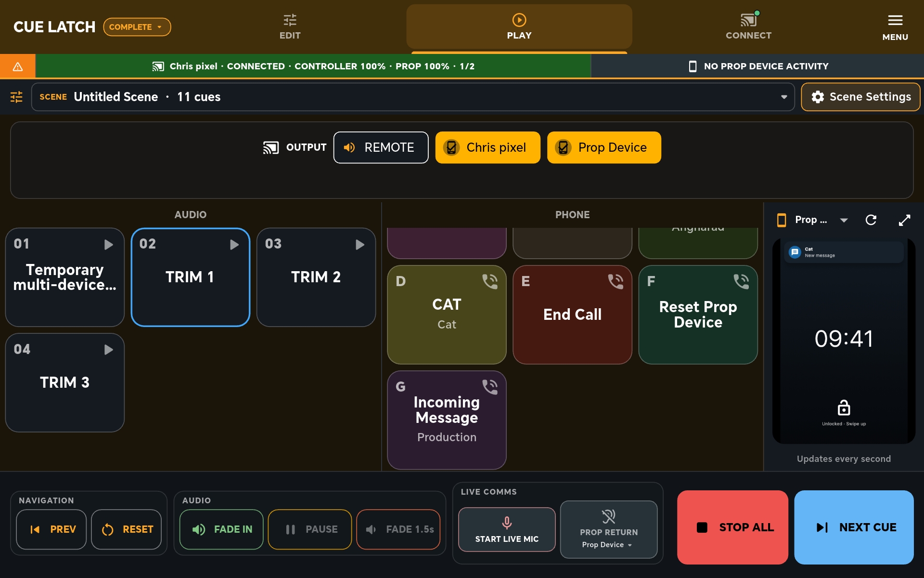The image size is (924, 578).
Task: Refresh the prop device preview
Action: [x=871, y=220]
